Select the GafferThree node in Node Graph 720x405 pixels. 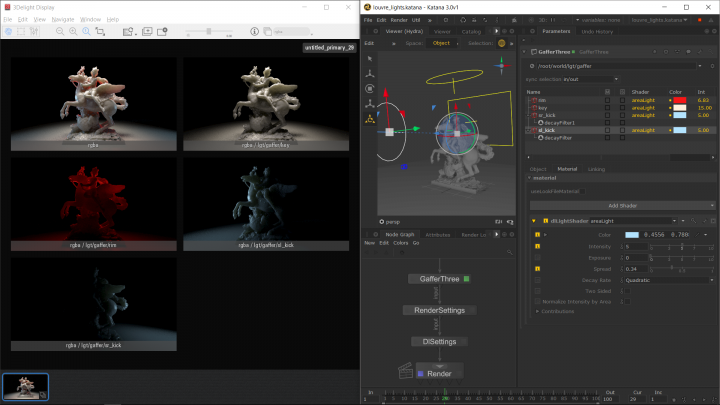tap(437, 279)
